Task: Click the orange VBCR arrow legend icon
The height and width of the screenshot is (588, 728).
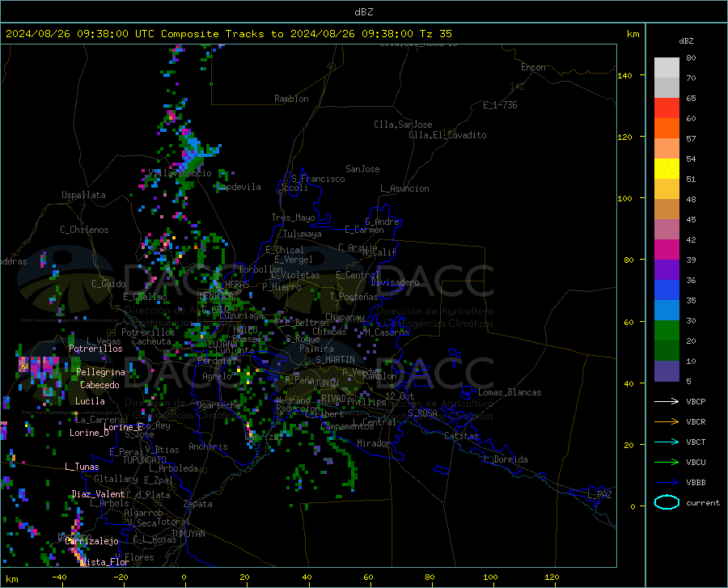Action: [x=667, y=422]
